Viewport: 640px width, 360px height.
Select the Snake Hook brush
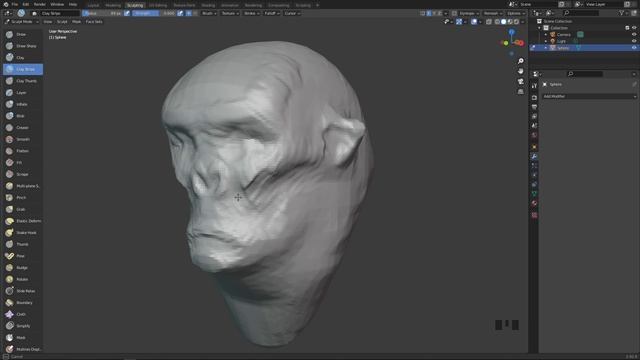pos(22,233)
